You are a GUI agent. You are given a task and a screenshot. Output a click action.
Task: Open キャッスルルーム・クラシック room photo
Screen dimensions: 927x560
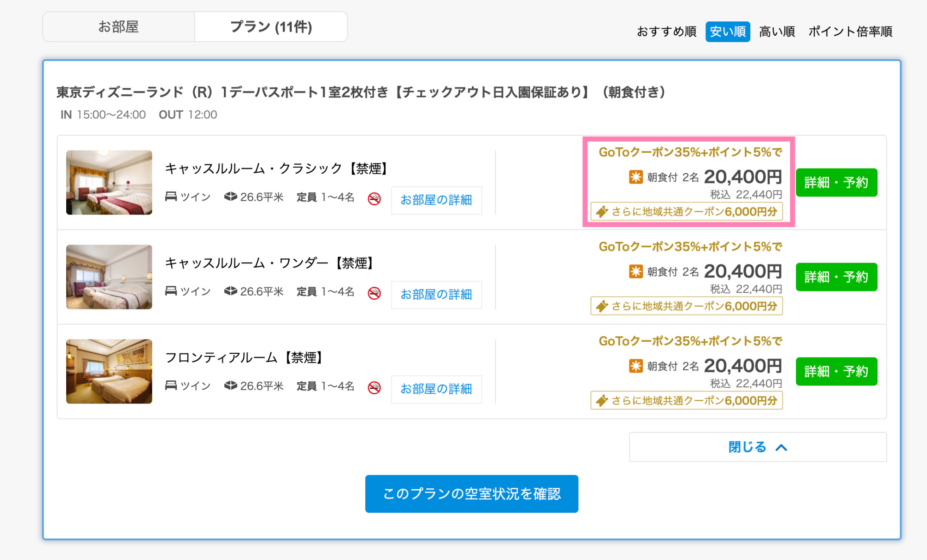[x=109, y=182]
